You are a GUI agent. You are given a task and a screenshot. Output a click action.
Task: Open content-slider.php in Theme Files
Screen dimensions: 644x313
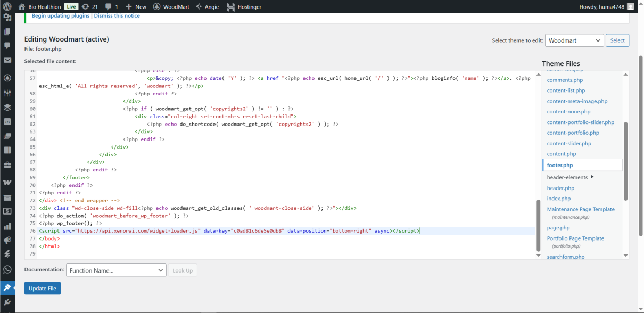pos(569,144)
